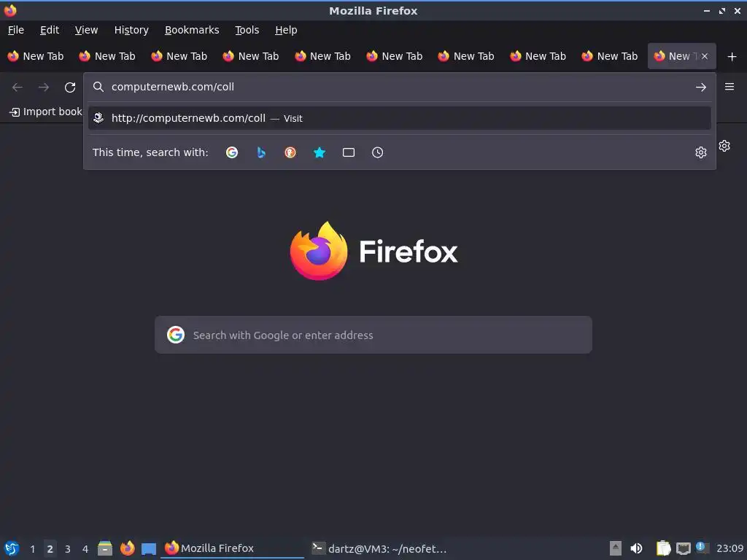Open the update notifier tray icon
This screenshot has height=560, width=747.
702,548
